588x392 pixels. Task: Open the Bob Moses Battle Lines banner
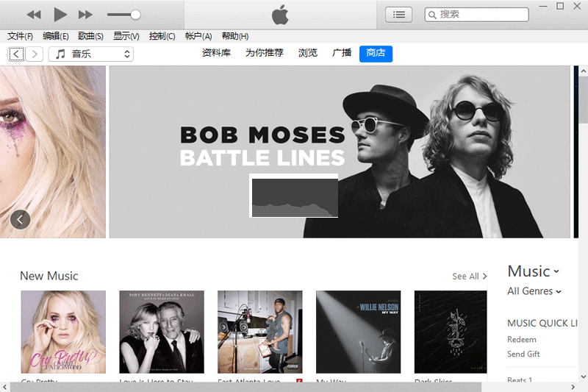click(340, 152)
